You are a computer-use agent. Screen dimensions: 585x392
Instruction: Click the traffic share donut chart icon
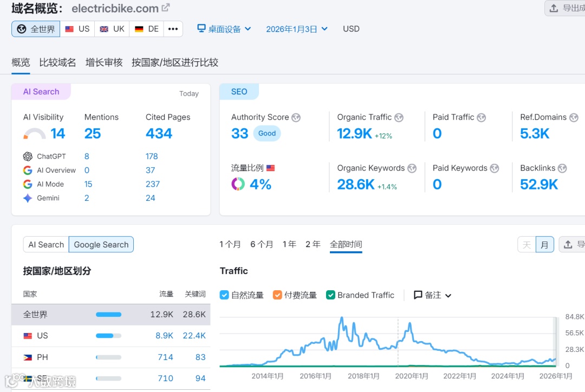point(238,184)
